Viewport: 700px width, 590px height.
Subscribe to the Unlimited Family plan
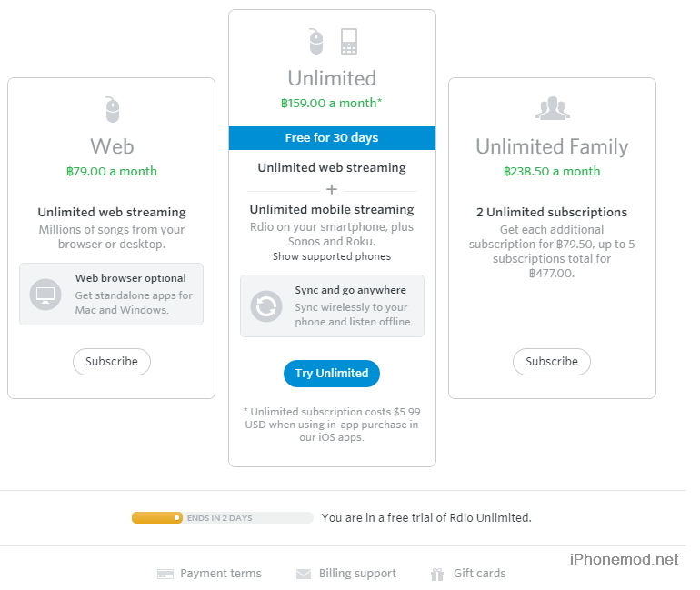coord(552,362)
